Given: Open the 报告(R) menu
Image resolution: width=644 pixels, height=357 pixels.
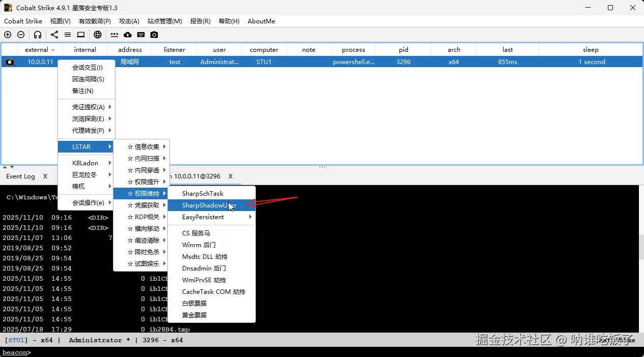Looking at the screenshot, I should 200,21.
